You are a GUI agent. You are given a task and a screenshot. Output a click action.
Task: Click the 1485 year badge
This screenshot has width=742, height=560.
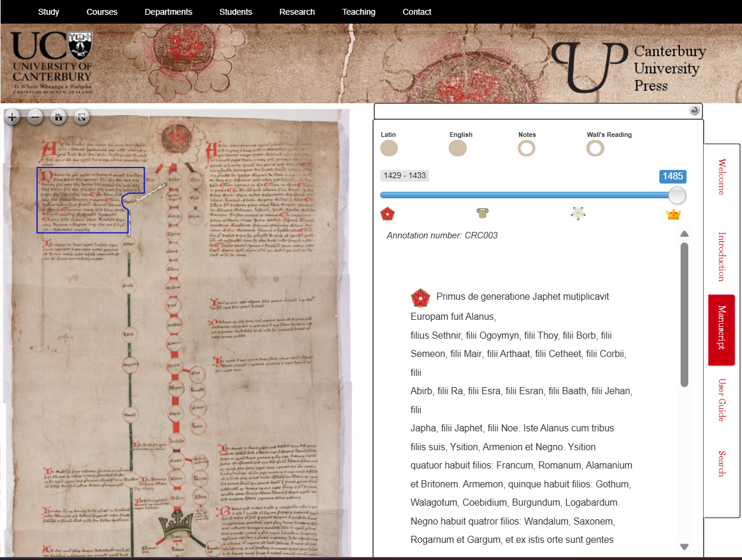672,176
